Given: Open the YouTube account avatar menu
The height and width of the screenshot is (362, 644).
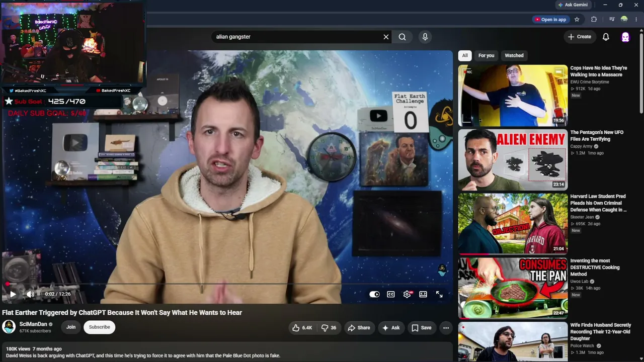Looking at the screenshot, I should 625,37.
